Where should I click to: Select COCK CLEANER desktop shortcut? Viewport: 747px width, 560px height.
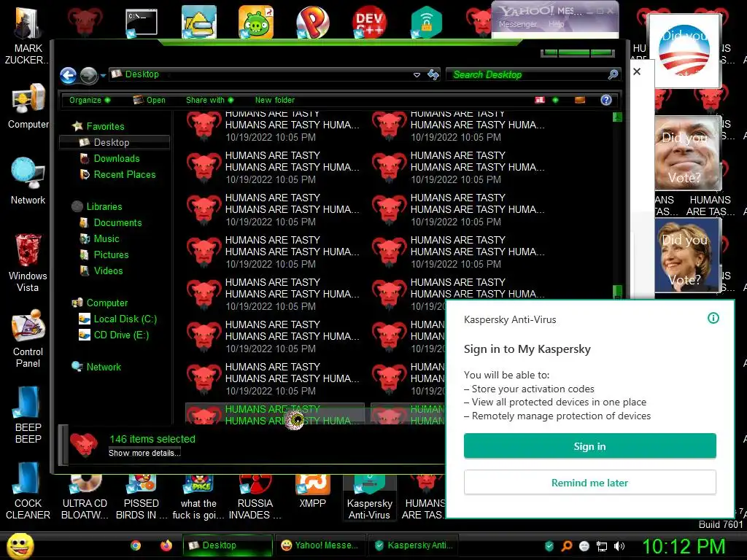pos(28,491)
